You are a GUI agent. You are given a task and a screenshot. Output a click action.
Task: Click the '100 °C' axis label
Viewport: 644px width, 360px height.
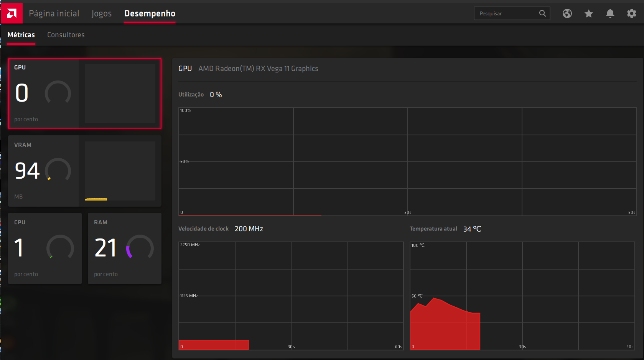[418, 245]
